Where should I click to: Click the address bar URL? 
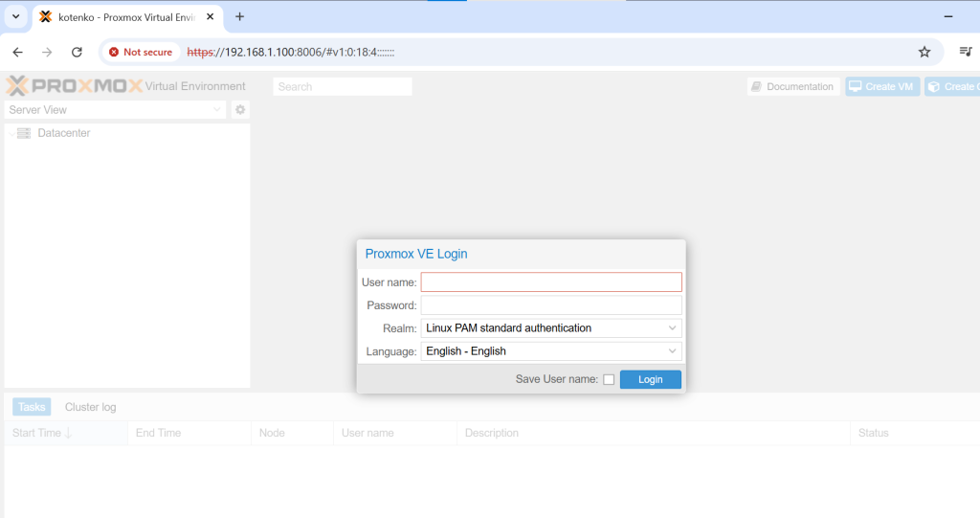[x=291, y=52]
